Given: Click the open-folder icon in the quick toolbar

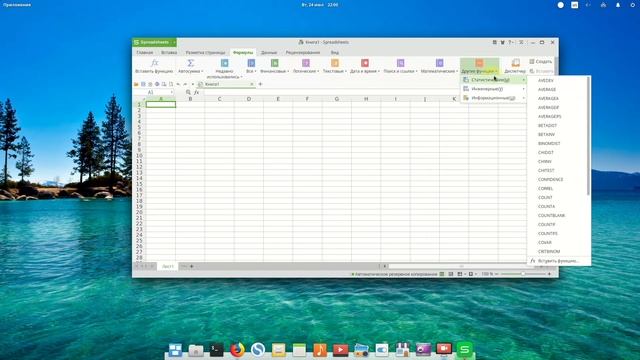Looking at the screenshot, I should (136, 84).
